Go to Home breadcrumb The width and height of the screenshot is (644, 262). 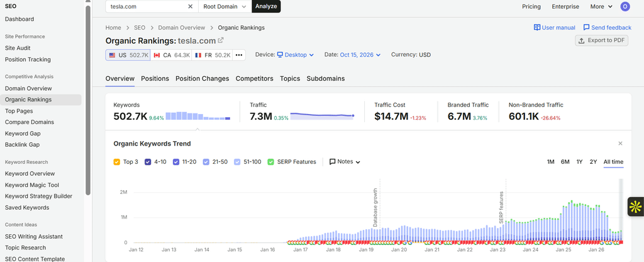113,28
